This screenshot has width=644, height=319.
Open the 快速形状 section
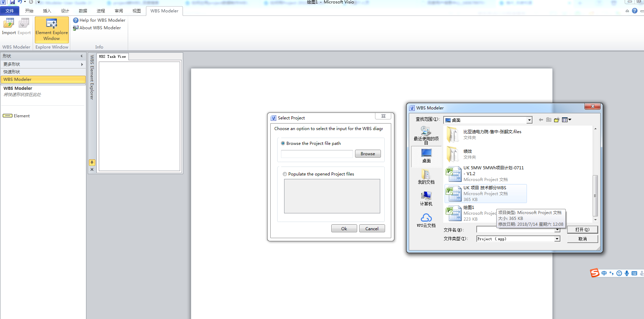coord(43,72)
